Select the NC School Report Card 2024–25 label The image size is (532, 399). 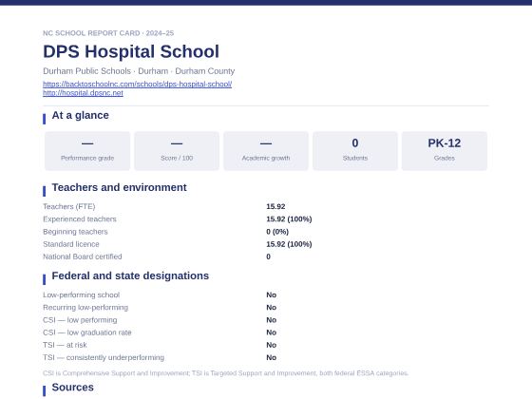(x=108, y=33)
